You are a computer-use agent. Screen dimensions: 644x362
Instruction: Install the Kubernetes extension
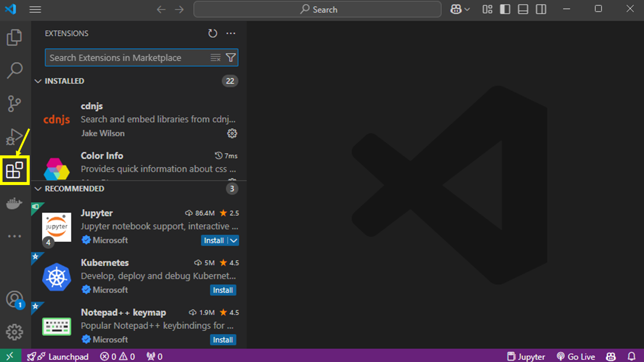[223, 290]
